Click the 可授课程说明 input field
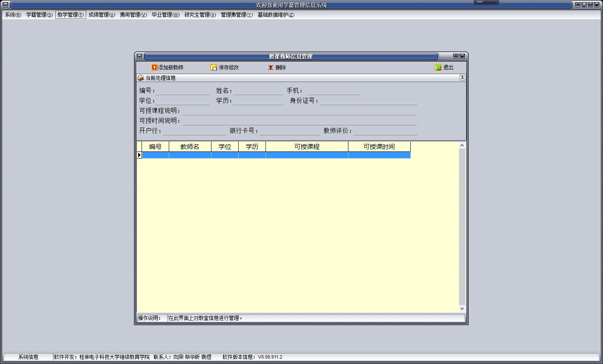Viewport: 603px width, 364px height. coord(299,110)
